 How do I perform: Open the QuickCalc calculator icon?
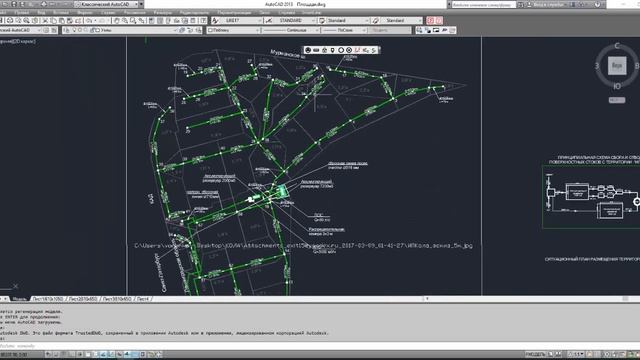(193, 20)
